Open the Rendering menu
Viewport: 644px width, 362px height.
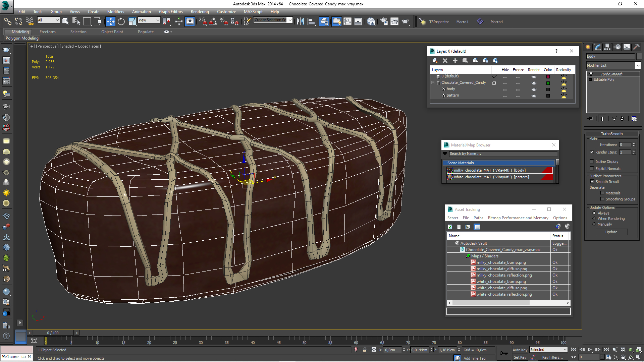point(200,11)
